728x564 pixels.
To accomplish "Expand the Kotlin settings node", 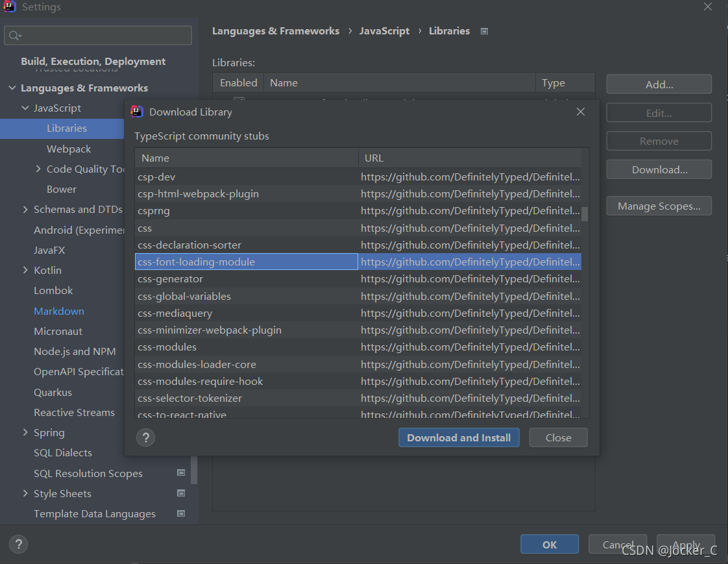I will pyautogui.click(x=25, y=270).
